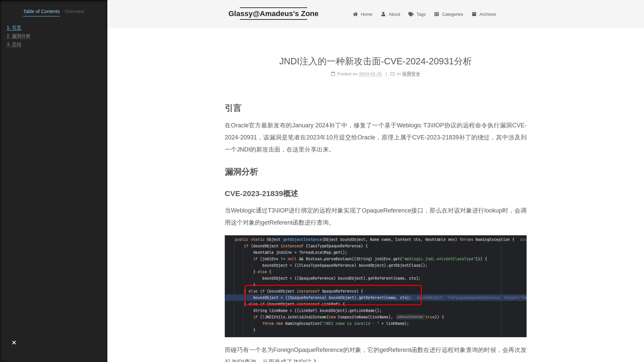This screenshot has width=644, height=362.
Task: Click the 2024-01-31 posted date link
Action: 370,74
